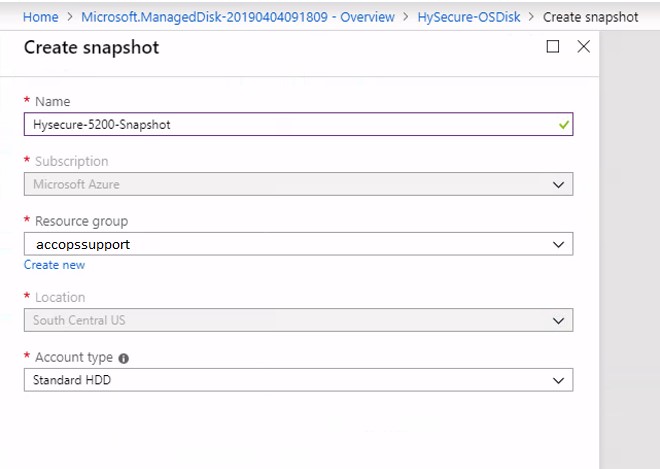This screenshot has height=469, width=660.
Task: Open the Resource group dropdown
Action: (298, 244)
